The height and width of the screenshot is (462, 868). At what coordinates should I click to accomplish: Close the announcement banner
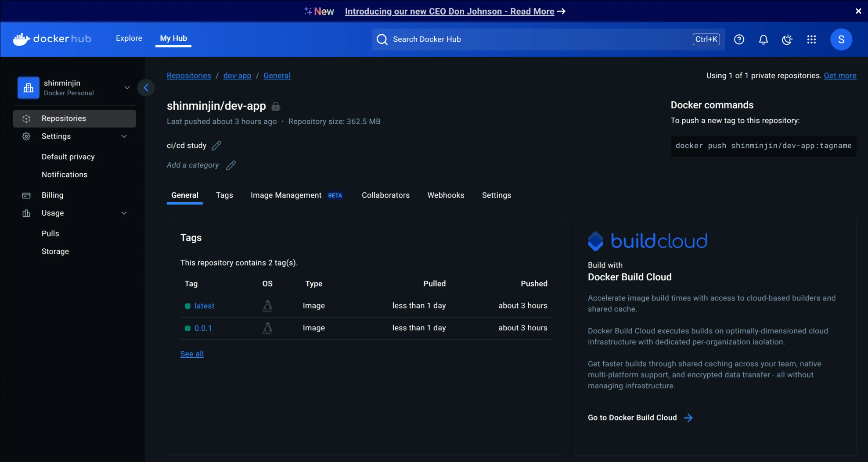coord(858,11)
